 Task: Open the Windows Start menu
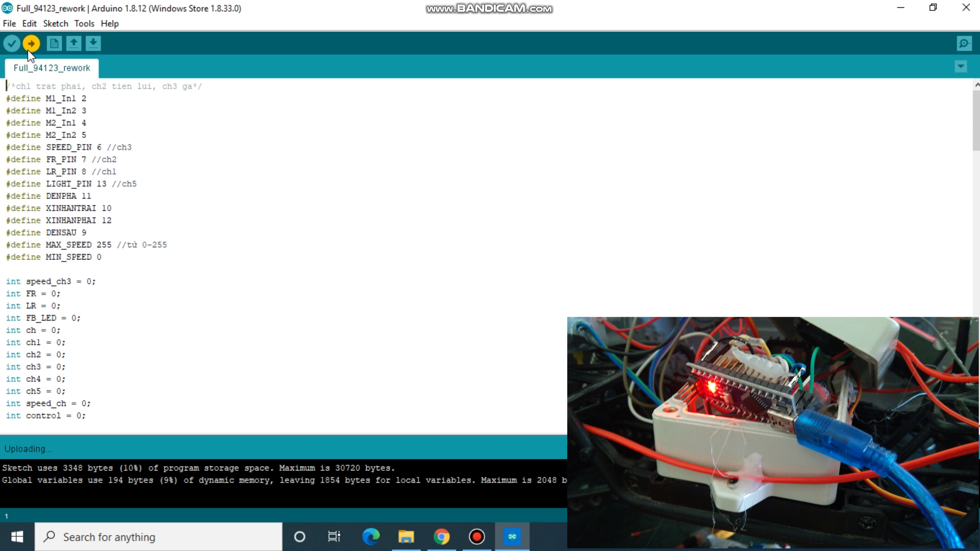click(x=17, y=536)
